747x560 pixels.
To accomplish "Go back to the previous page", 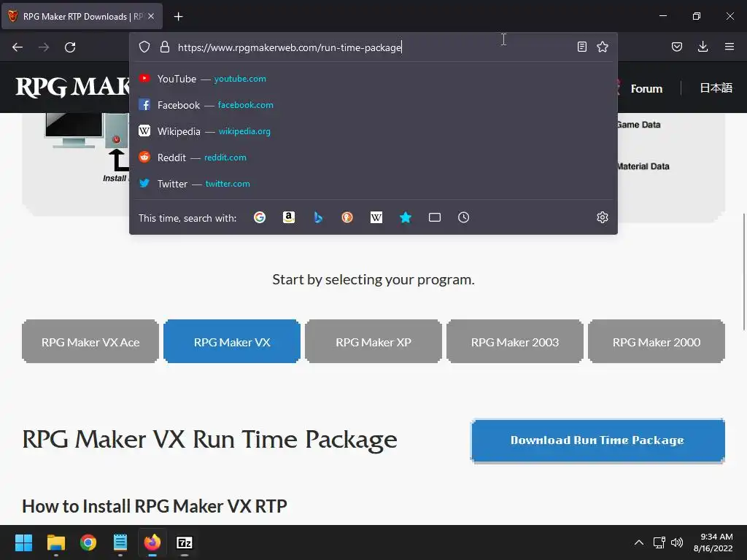I will 18,47.
